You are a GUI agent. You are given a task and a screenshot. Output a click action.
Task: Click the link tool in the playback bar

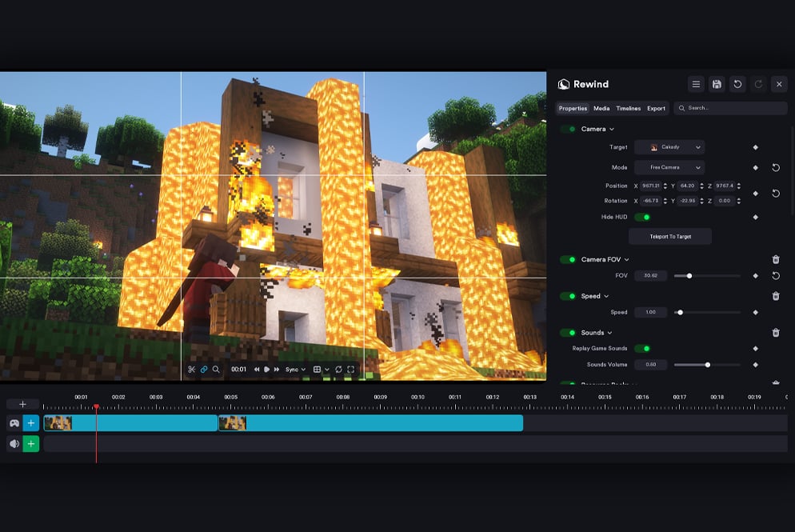(203, 369)
